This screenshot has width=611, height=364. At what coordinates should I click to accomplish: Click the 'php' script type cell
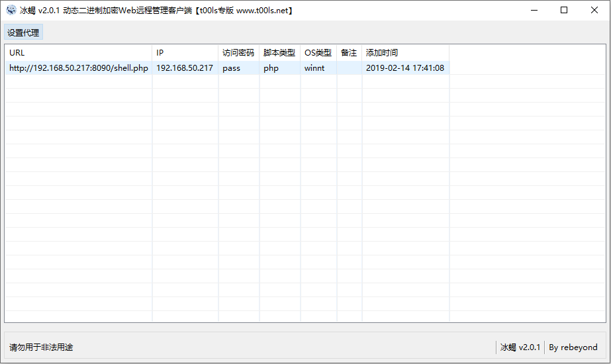(271, 68)
